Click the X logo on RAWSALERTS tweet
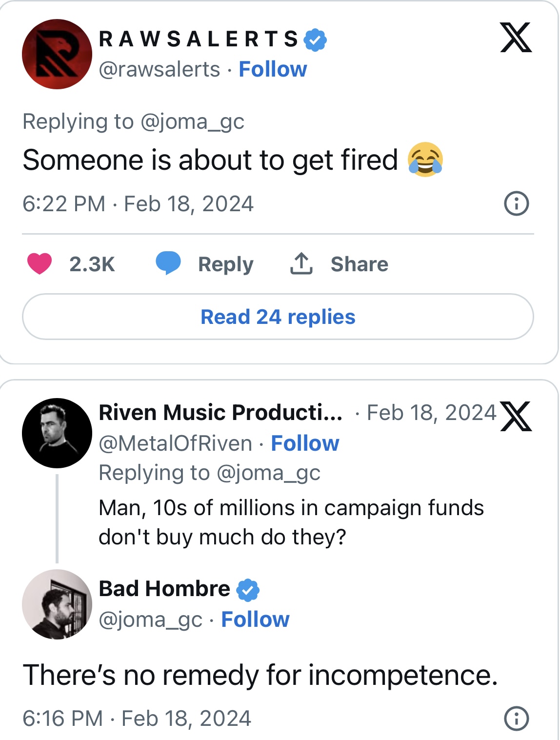The height and width of the screenshot is (740, 560). 516,37
